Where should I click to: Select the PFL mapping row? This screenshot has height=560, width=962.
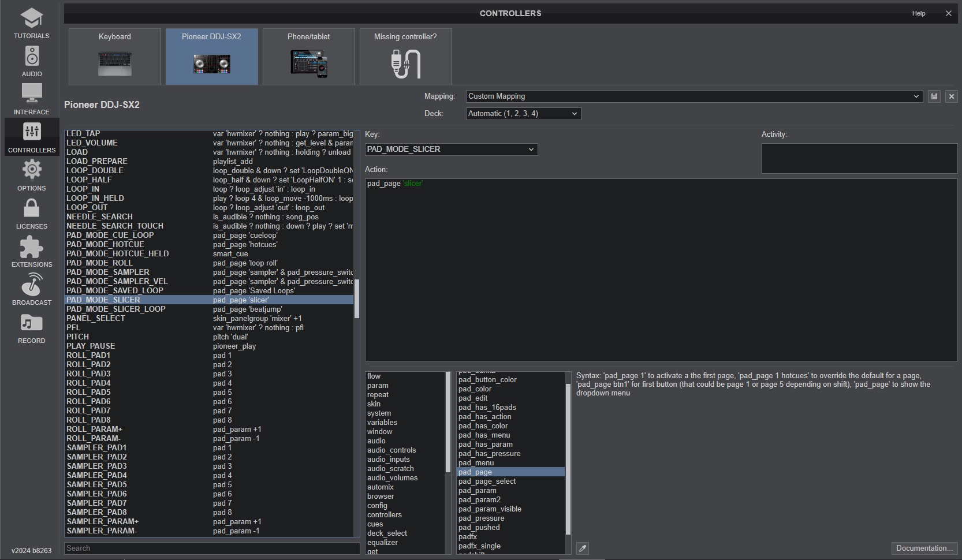pos(208,328)
